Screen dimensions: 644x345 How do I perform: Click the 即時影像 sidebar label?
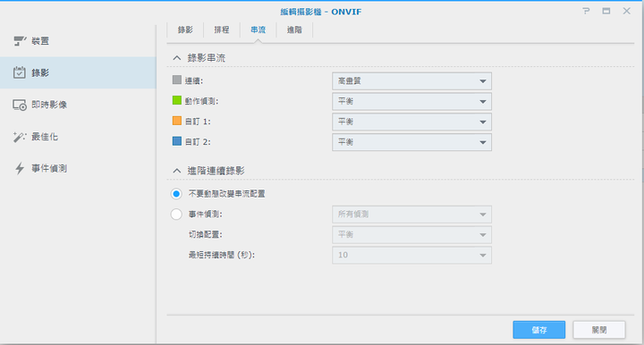(x=49, y=105)
